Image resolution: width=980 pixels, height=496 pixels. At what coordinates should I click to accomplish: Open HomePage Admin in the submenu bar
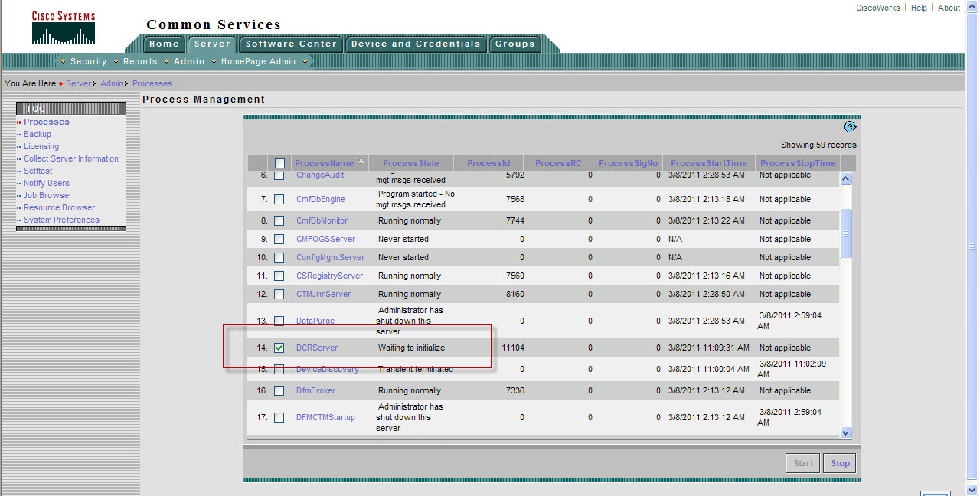click(258, 62)
